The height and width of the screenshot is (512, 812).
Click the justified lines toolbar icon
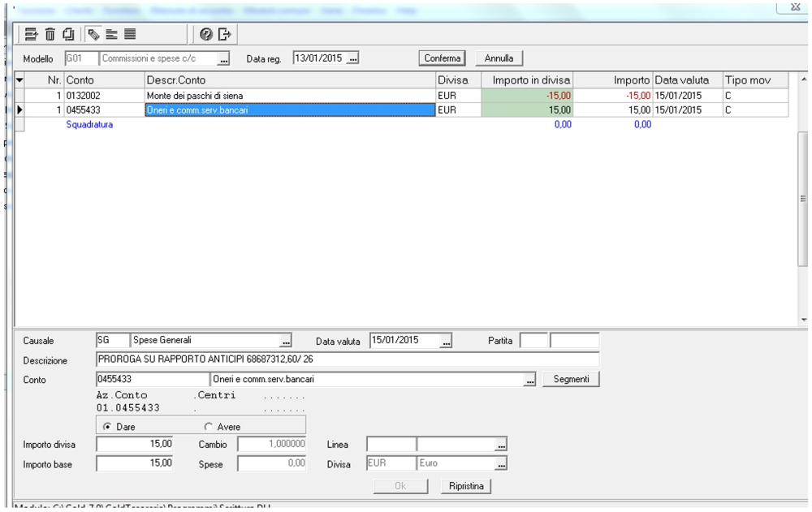[130, 34]
